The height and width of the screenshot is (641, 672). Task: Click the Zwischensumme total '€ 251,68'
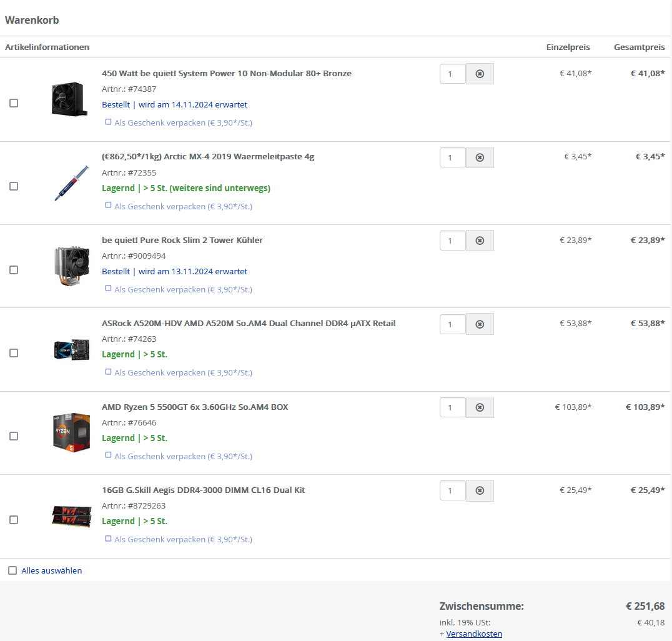[x=645, y=606]
